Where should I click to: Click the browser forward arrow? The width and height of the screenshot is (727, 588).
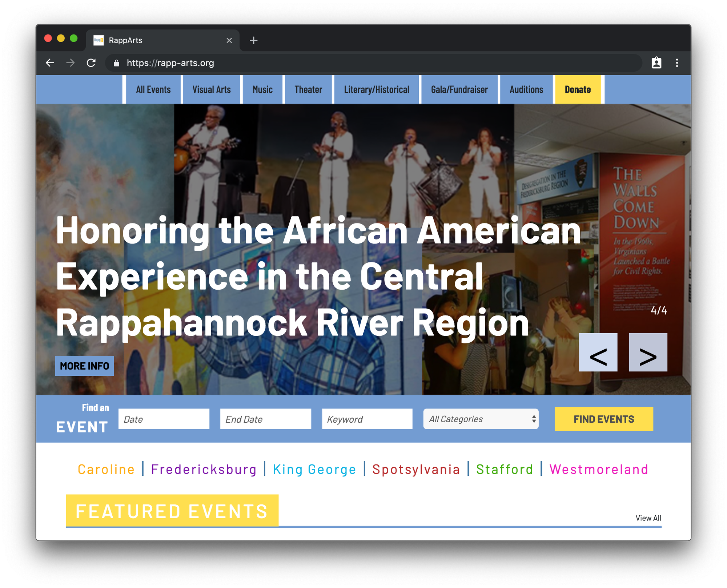click(x=71, y=63)
